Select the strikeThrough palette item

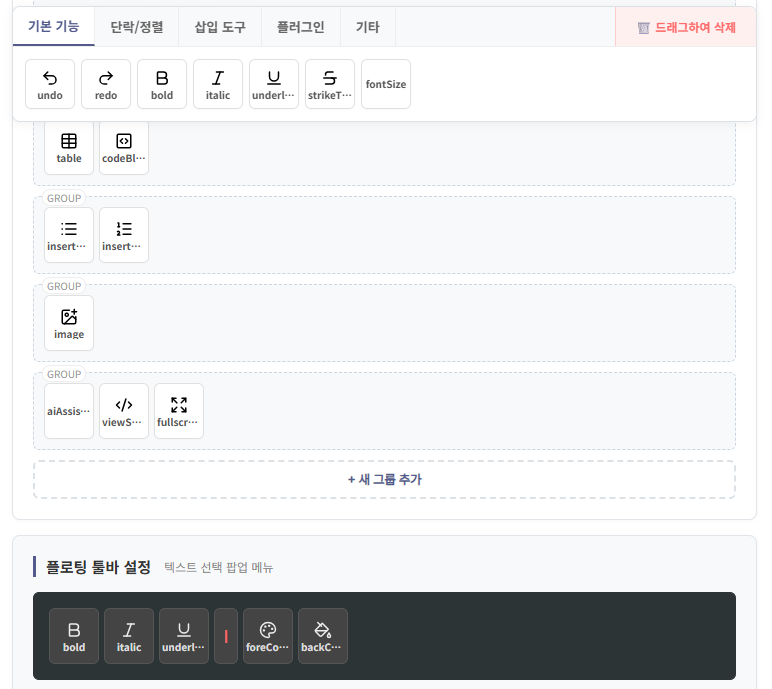[x=330, y=84]
